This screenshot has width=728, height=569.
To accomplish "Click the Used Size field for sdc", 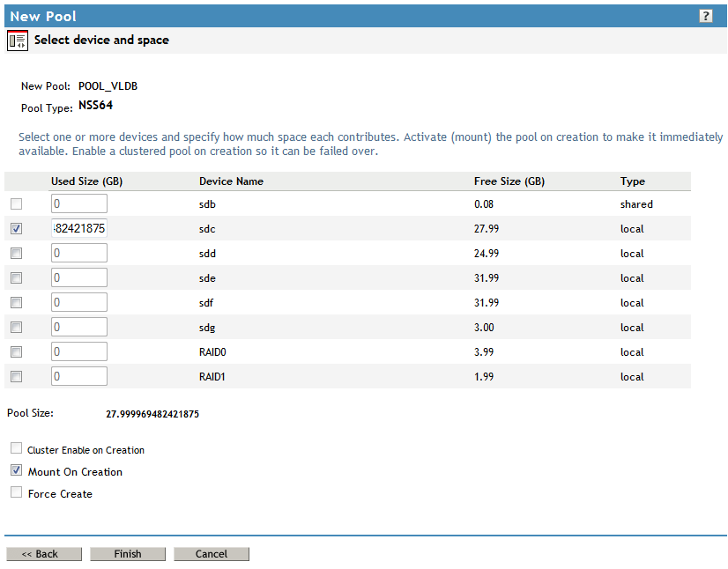I will (79, 228).
